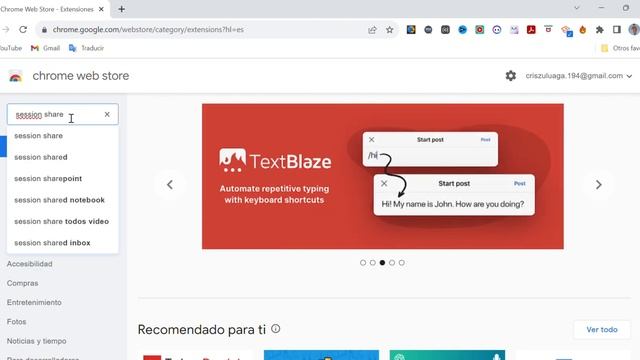Open the Extensions puzzle piece menu
Screen dimensions: 640x360
[600, 30]
